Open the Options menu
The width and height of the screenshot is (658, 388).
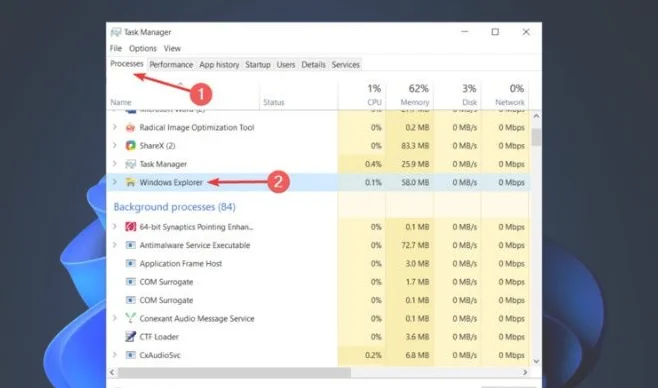tap(143, 49)
